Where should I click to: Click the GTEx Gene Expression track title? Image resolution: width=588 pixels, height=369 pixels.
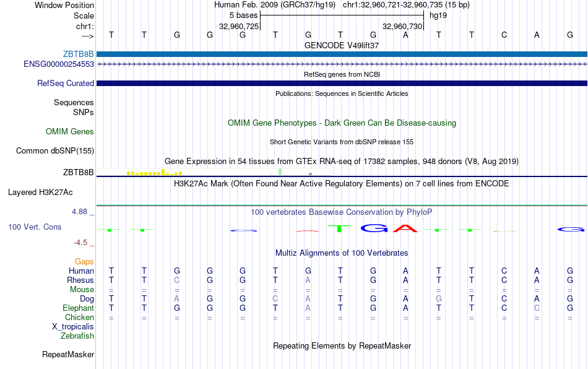[x=342, y=161]
